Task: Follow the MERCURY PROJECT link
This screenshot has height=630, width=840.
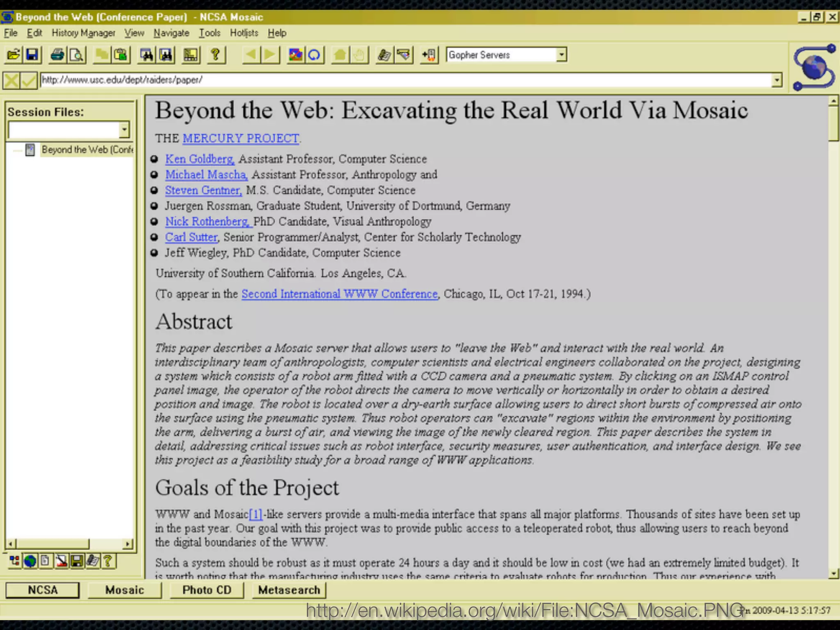Action: 241,138
